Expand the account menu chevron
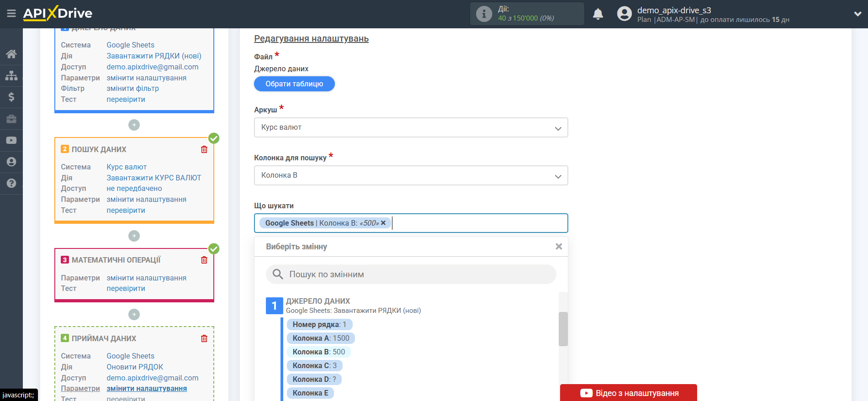868x401 pixels. click(857, 14)
